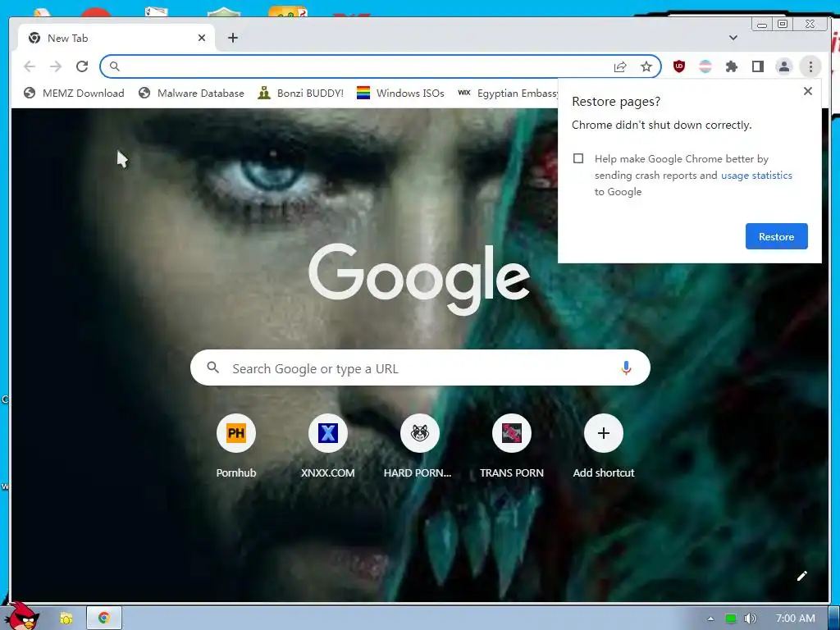Viewport: 840px width, 630px height.
Task: Open the striped flag extension icon
Action: coord(705,66)
